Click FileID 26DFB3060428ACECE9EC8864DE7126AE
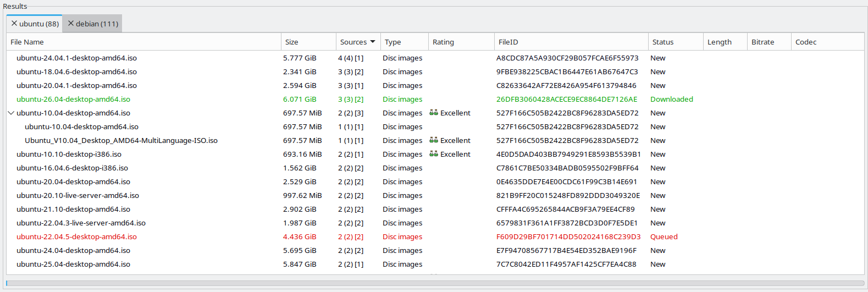Screen dimensions: 868x292 pyautogui.click(x=567, y=99)
